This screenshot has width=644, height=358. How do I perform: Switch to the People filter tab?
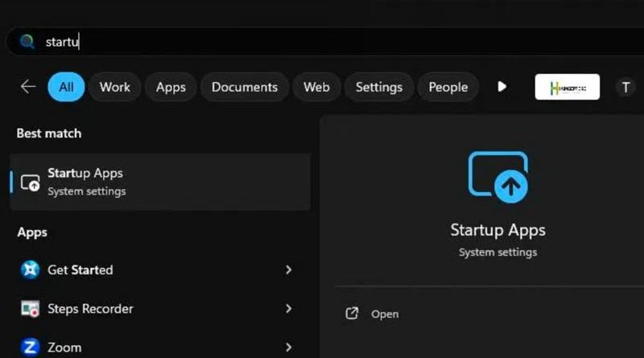[448, 87]
